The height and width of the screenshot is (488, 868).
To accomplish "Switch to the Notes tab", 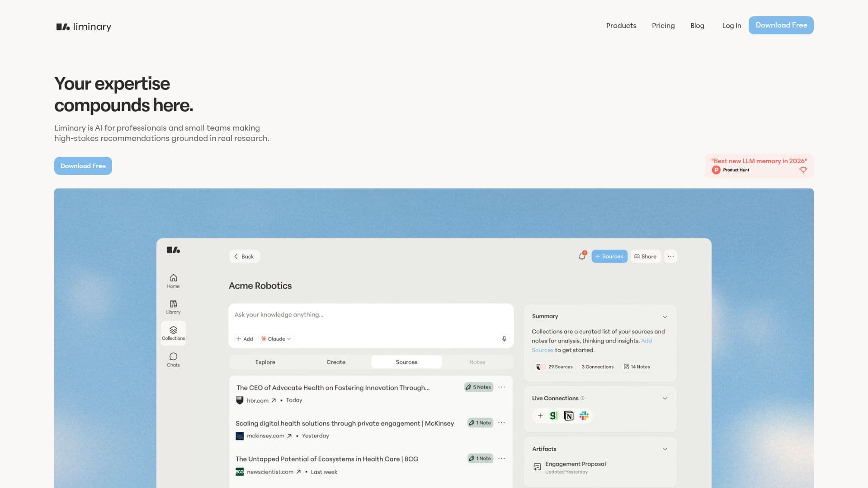I will click(x=477, y=362).
